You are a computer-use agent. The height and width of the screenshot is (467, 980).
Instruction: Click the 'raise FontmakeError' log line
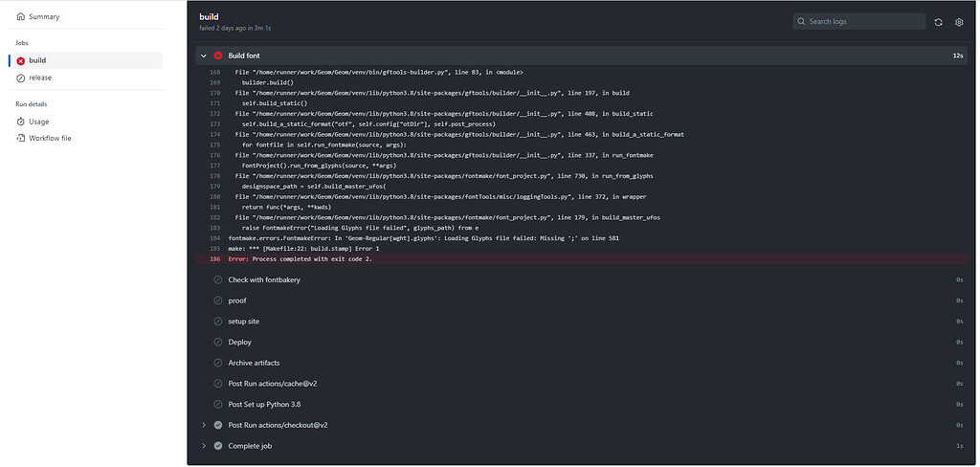(x=360, y=228)
